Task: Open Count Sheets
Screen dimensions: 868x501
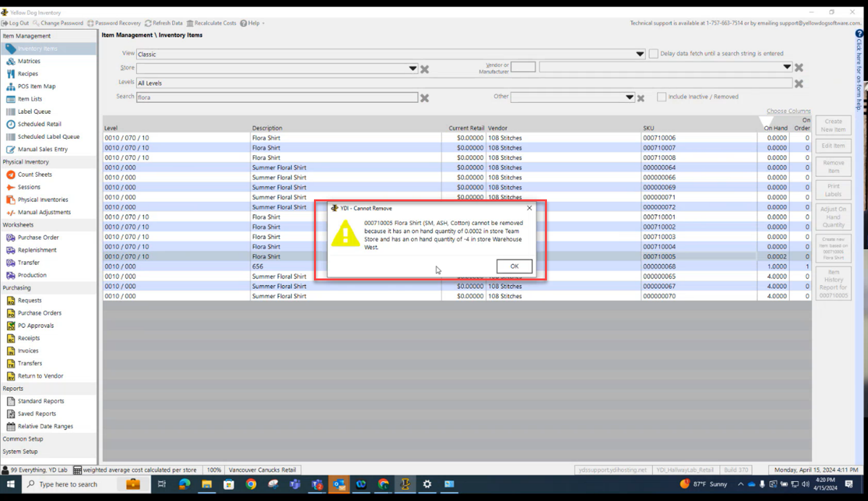Action: tap(35, 174)
